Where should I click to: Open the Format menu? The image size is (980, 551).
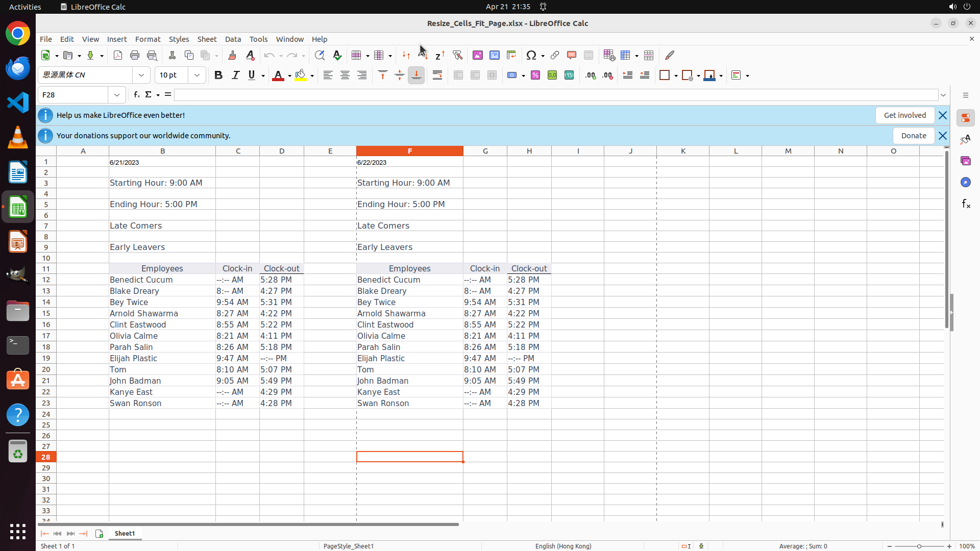148,39
